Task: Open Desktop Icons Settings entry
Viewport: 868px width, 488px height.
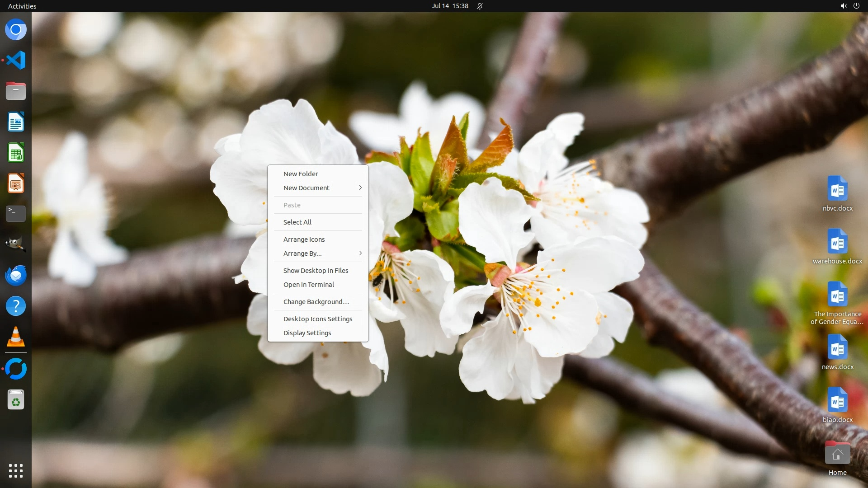Action: (x=318, y=319)
